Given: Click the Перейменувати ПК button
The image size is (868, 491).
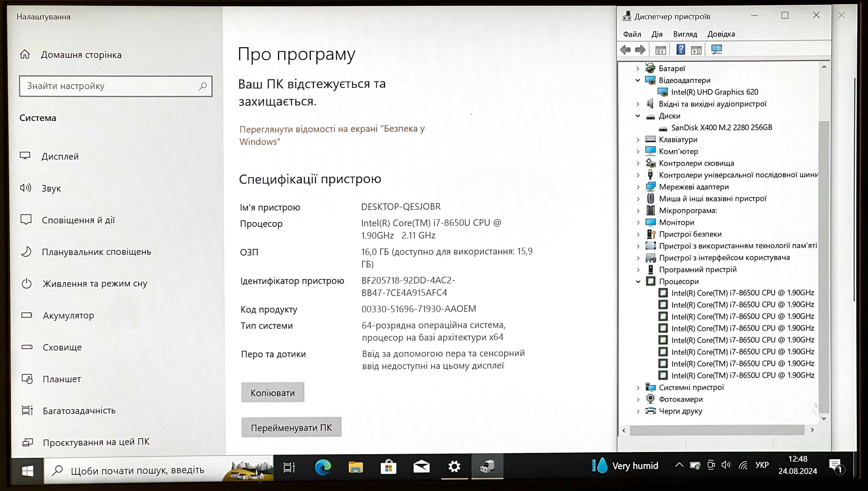Looking at the screenshot, I should click(x=291, y=427).
